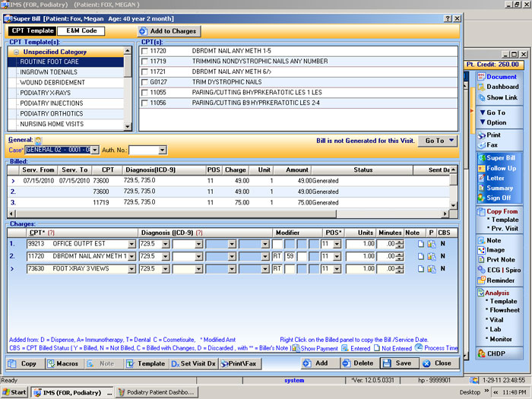Viewport: 532px width, 399px height.
Task: Check CPT 11056 paring/cutting 2-4
Action: 144,103
